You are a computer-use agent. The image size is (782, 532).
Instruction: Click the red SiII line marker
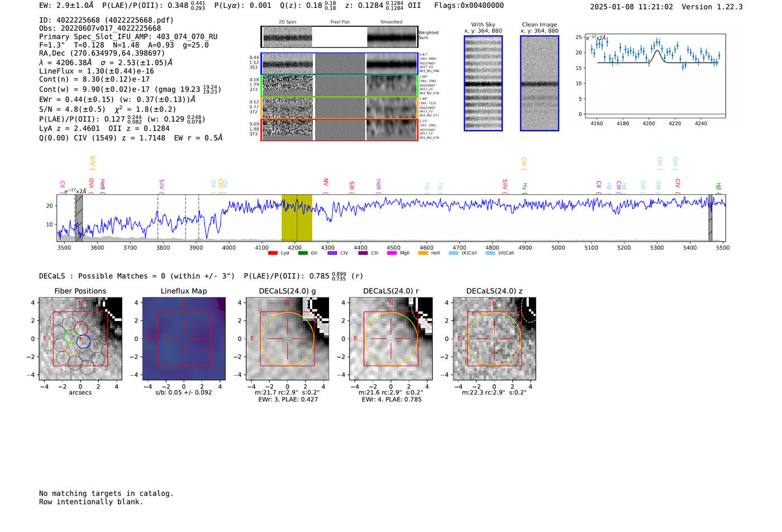352,187
